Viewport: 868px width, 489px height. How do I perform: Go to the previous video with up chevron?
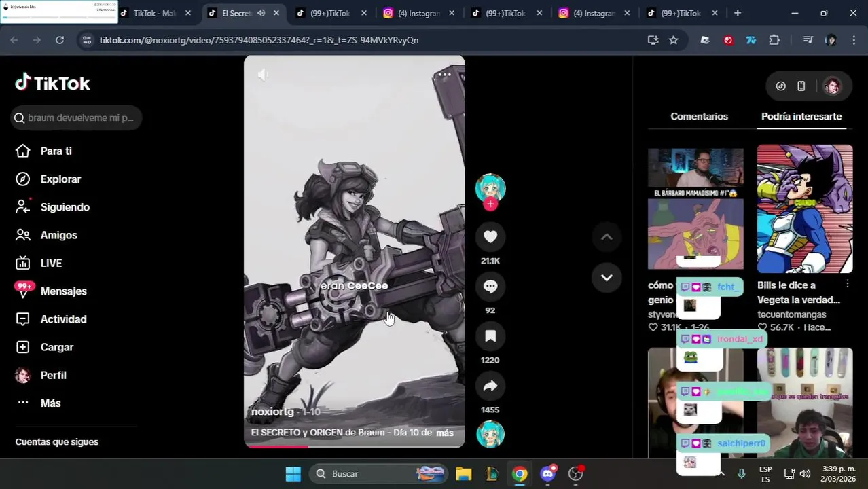click(607, 237)
